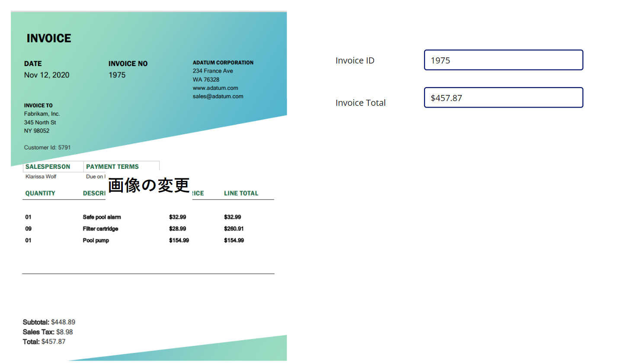
Task: Click the Subtotal: $448.89 text
Action: (x=49, y=322)
